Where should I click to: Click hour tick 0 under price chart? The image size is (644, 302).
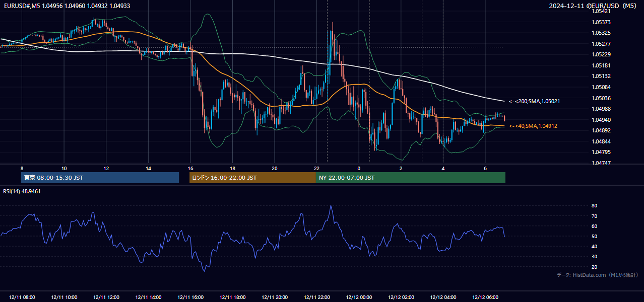[359, 168]
